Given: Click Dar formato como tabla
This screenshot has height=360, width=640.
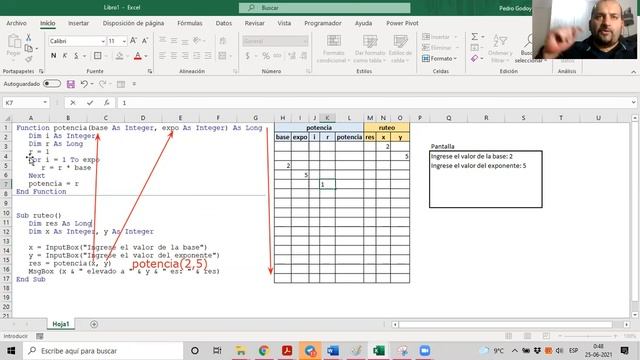Looking at the screenshot, I should pos(370,49).
